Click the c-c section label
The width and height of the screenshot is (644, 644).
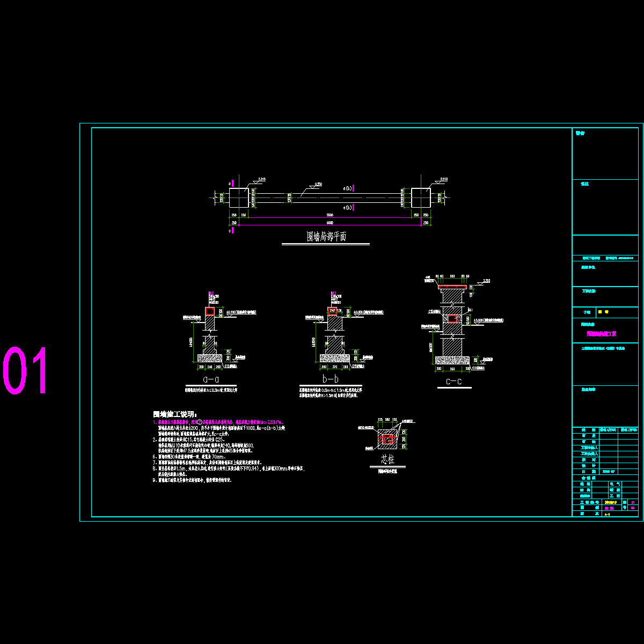click(454, 382)
